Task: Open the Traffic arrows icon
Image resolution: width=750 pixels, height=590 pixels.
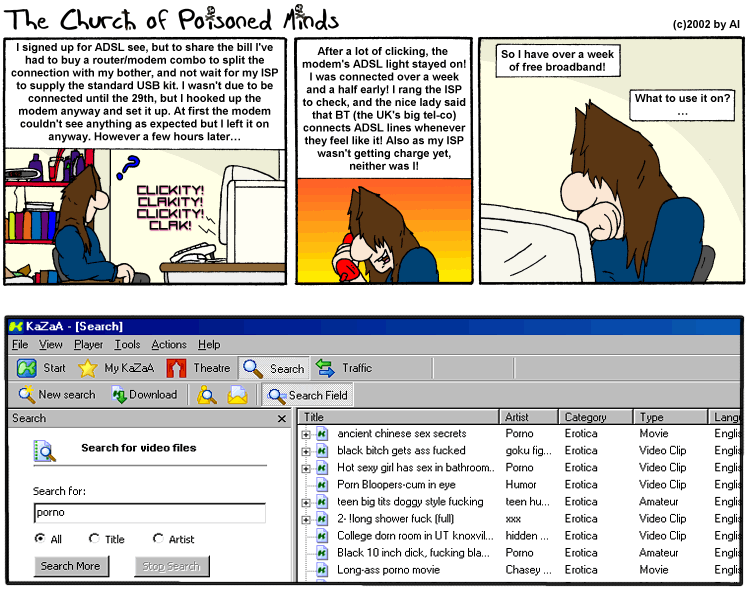Action: (325, 368)
